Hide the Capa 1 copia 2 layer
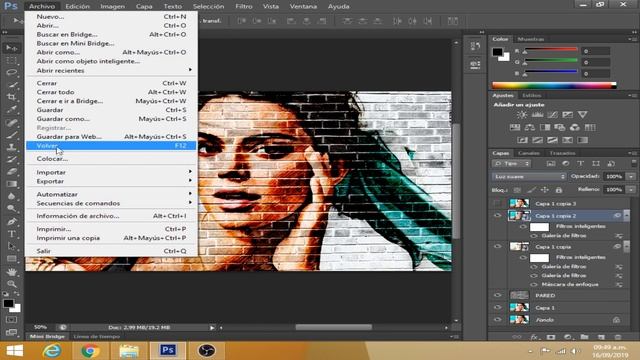This screenshot has width=640, height=360. (x=497, y=216)
